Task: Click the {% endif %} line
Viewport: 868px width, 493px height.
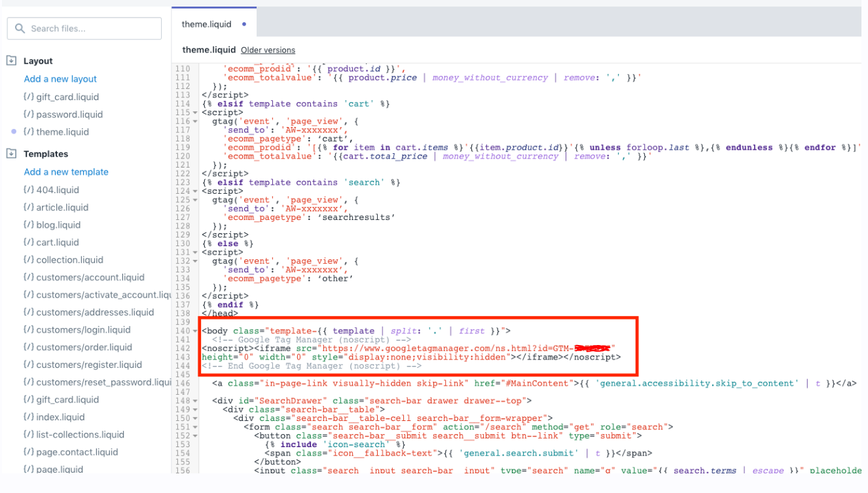Action: 230,304
